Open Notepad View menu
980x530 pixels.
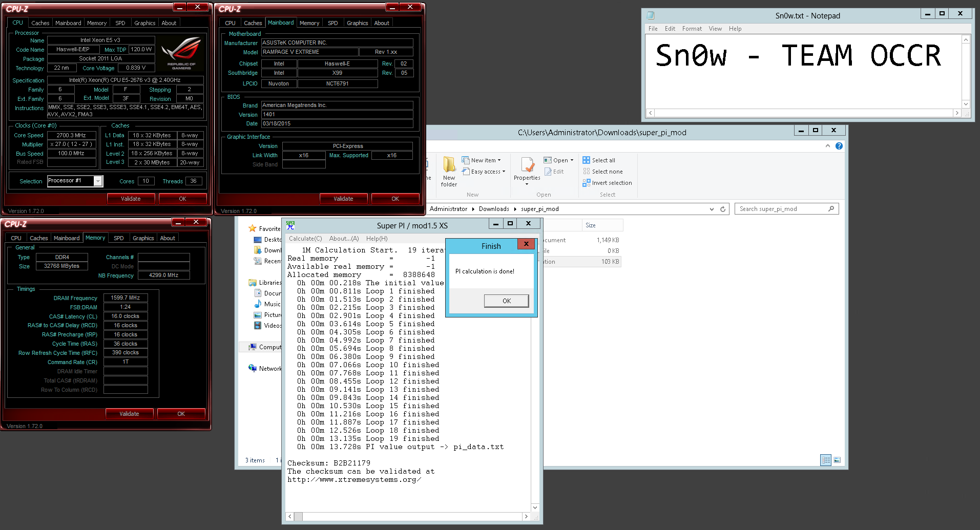click(x=715, y=29)
